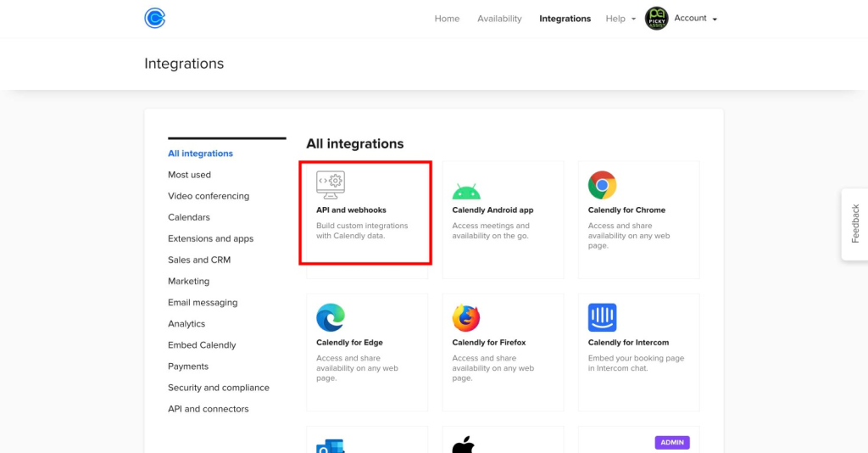Screen dimensions: 868x453
Task: Click the Firefox browser icon
Action: pos(466,317)
